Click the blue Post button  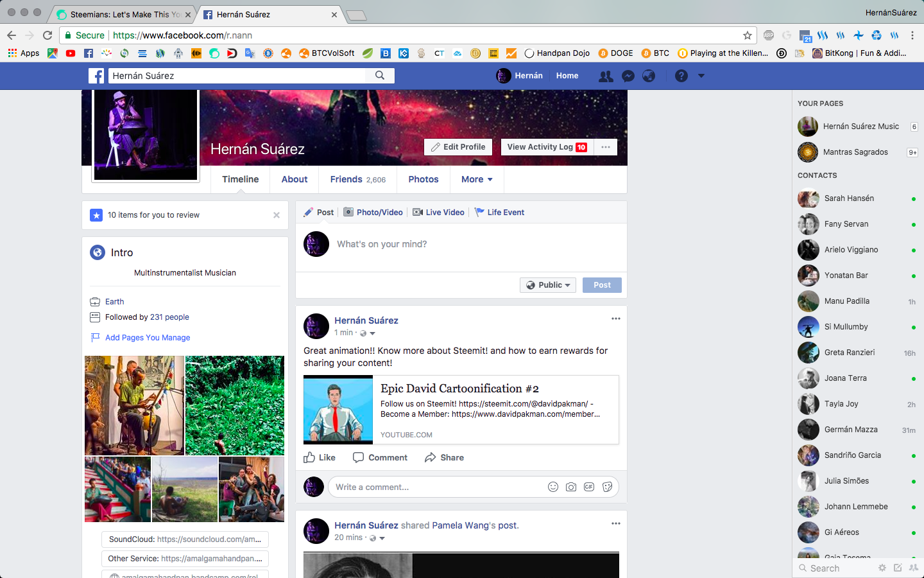point(602,285)
